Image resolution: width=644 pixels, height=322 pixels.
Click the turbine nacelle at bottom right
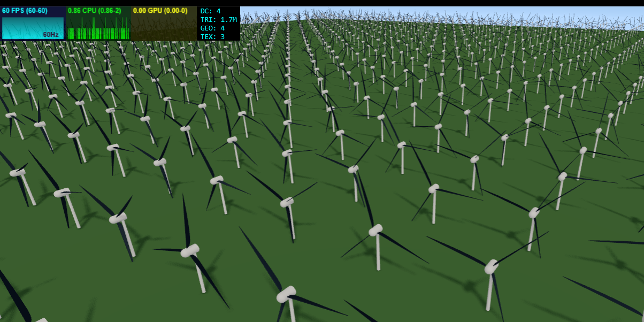tap(490, 266)
